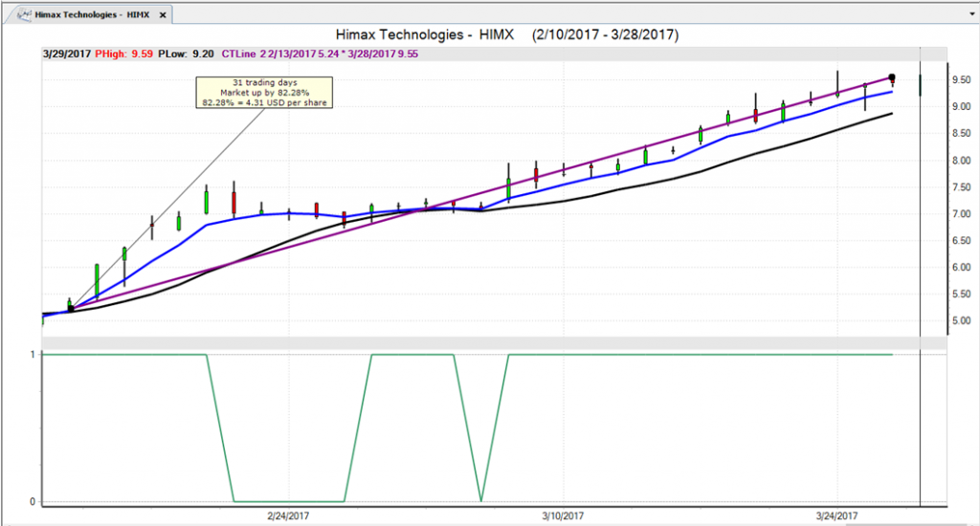The width and height of the screenshot is (980, 526).
Task: Click the indicator level 0 label
Action: [33, 502]
